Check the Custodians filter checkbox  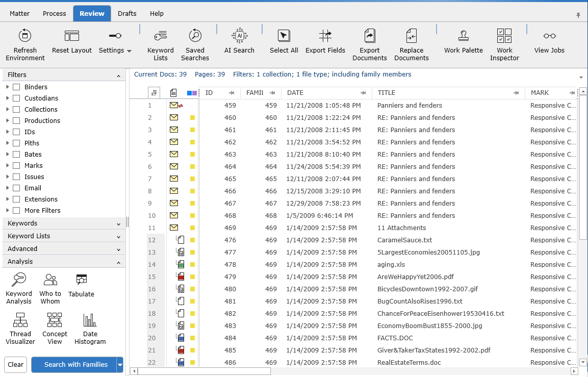point(16,98)
